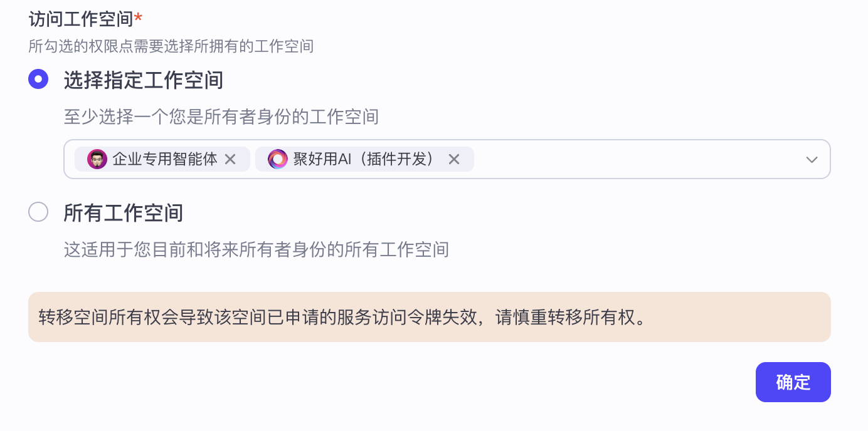Click the hint text under 选择指定工作空间
The image size is (868, 431).
[x=220, y=117]
